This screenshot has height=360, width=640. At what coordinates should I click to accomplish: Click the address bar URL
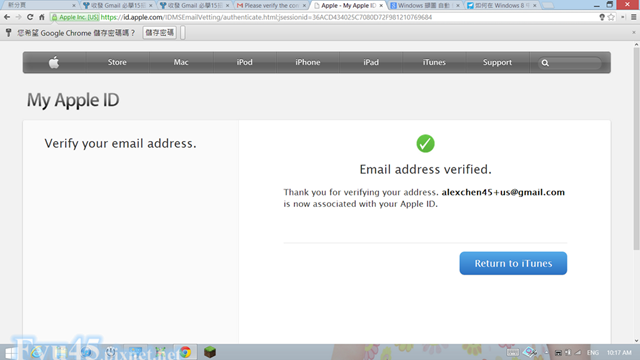tap(266, 17)
